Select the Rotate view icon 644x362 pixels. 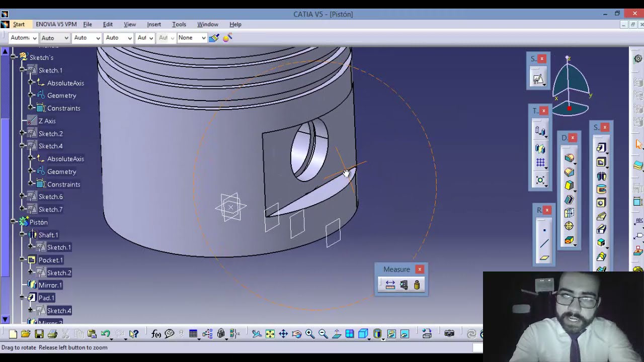coord(297,334)
